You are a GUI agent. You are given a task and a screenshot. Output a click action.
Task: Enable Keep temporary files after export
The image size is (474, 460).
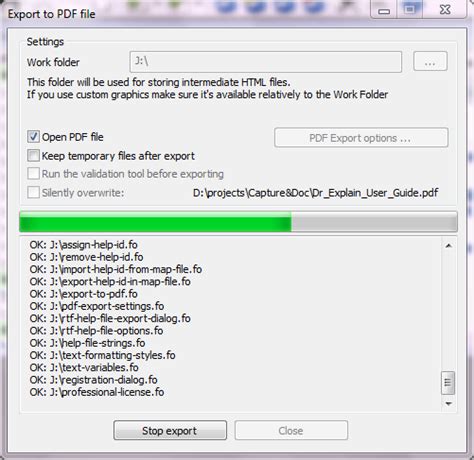(x=33, y=156)
